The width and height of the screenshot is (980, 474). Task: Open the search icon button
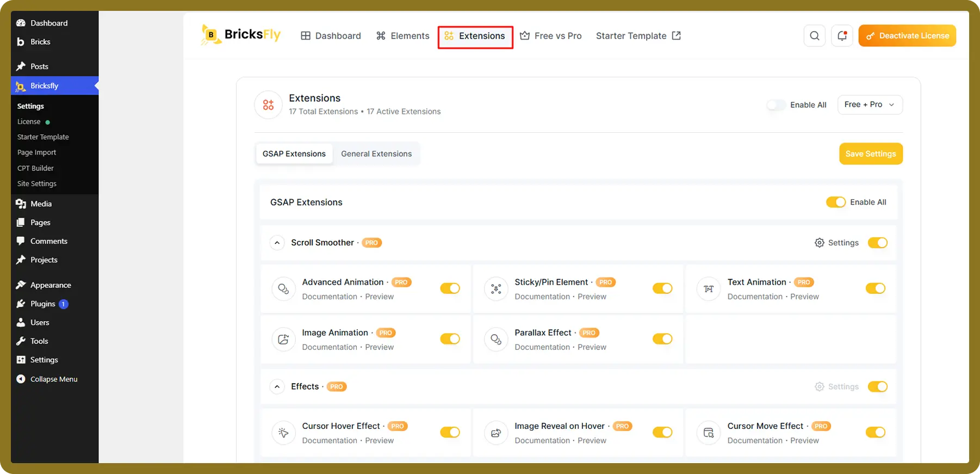click(x=814, y=36)
